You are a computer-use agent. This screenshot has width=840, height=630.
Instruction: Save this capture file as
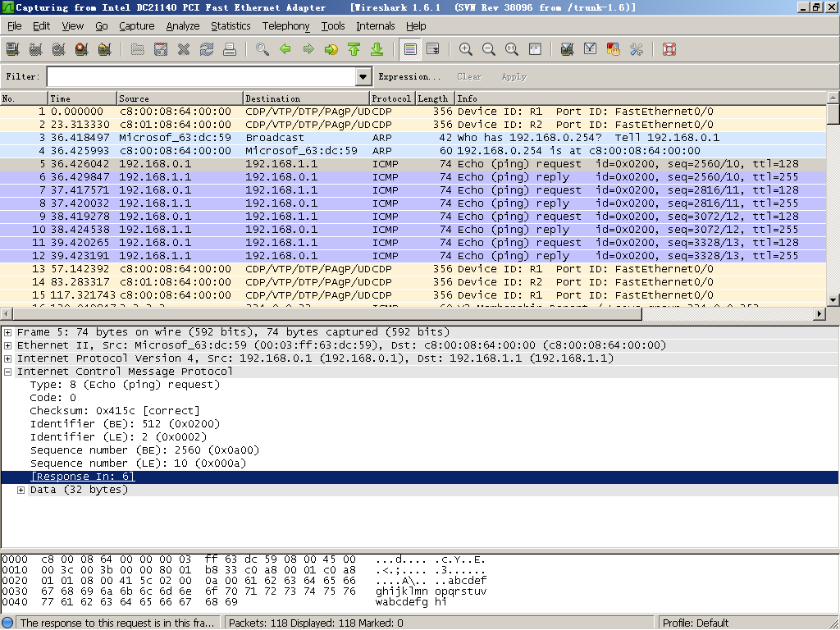[161, 50]
